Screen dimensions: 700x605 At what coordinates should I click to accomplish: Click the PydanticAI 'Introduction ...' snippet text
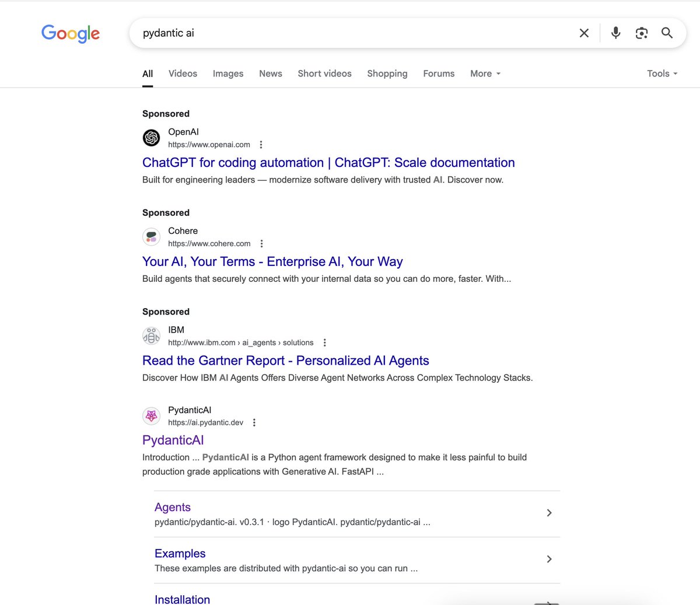[x=334, y=464]
